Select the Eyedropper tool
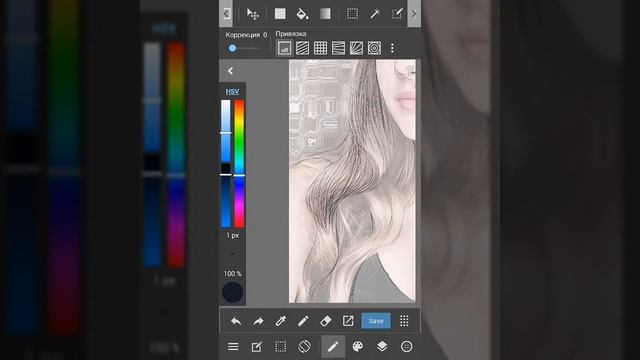Viewport: 640px width, 360px height. (x=280, y=321)
